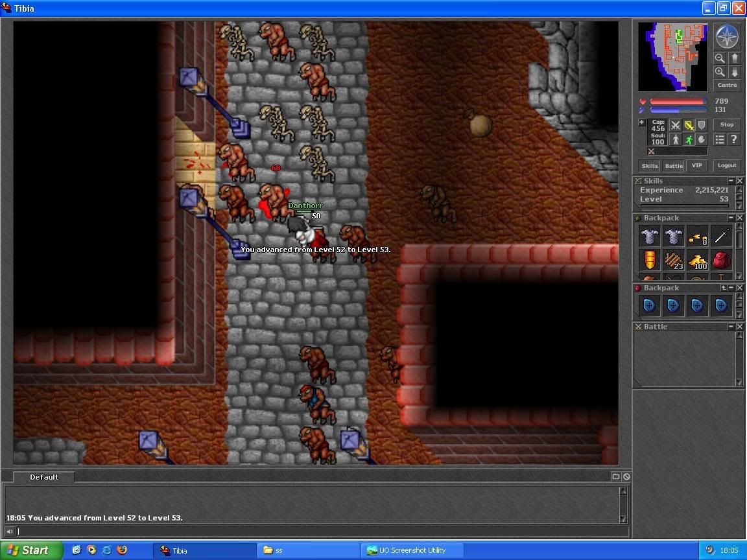
Task: Move minimap up one floor
Action: [734, 58]
